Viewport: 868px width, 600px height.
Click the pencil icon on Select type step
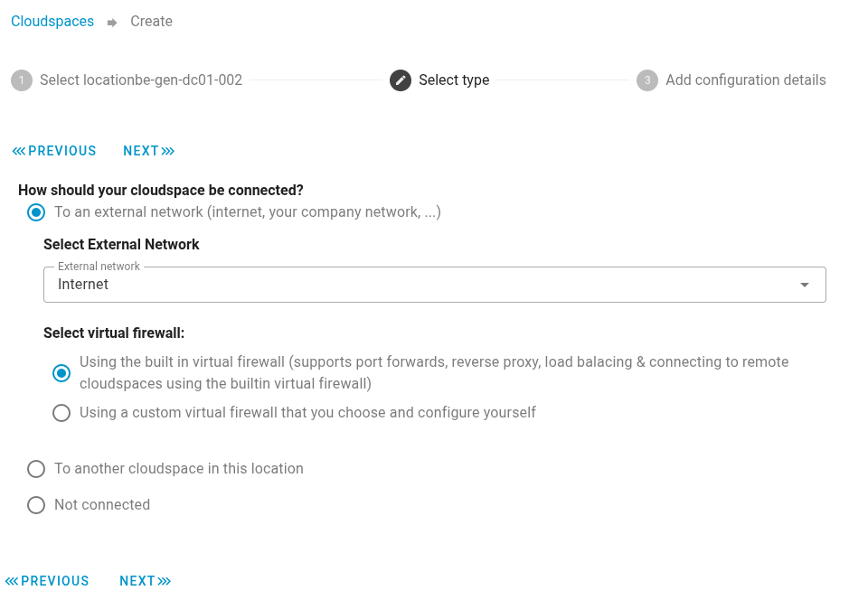pos(401,80)
